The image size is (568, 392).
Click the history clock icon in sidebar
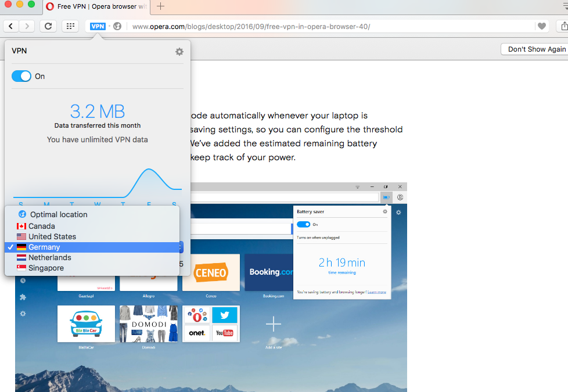(23, 280)
